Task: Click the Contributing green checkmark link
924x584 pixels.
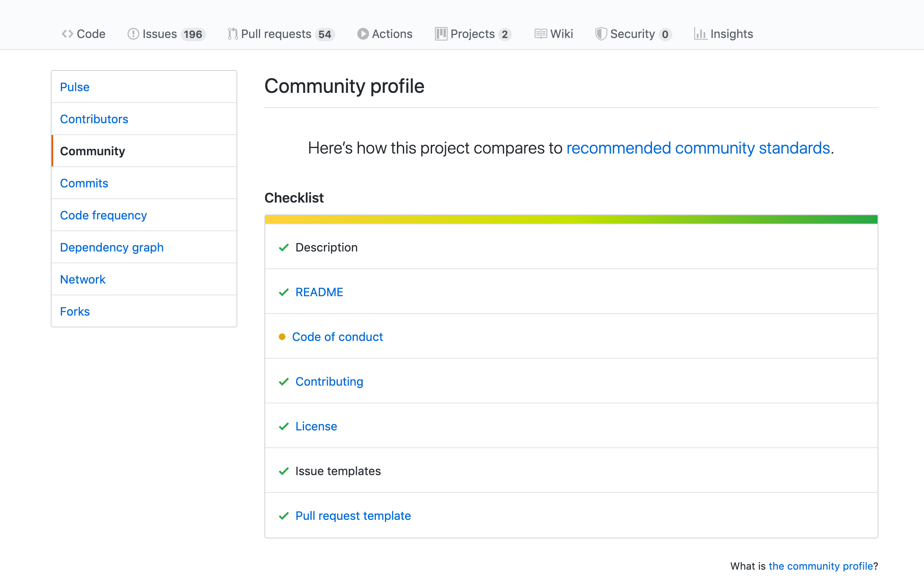Action: [329, 381]
